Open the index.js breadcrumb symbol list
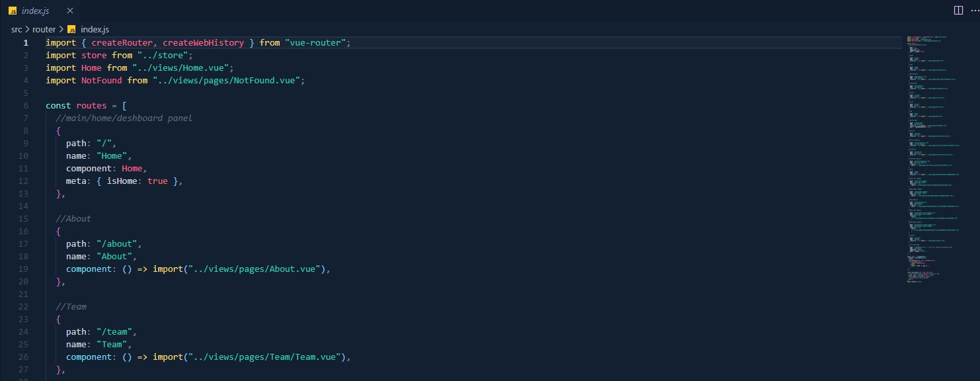The width and height of the screenshot is (980, 381). click(x=94, y=29)
